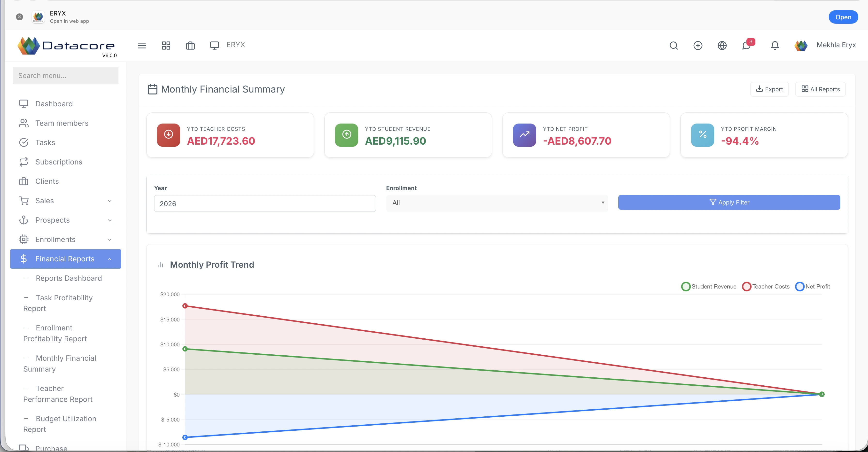The width and height of the screenshot is (868, 452).
Task: Expand the Prospects submenu chevron
Action: [109, 220]
